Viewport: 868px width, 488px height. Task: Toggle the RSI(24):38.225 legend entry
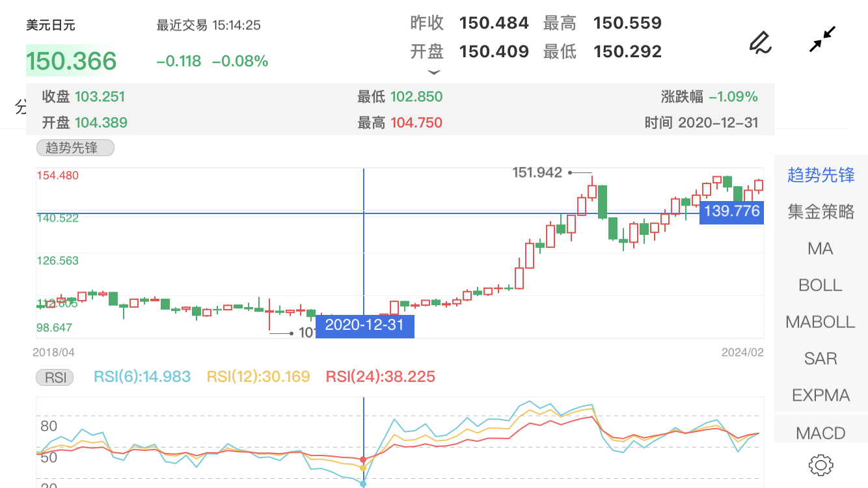coord(380,377)
